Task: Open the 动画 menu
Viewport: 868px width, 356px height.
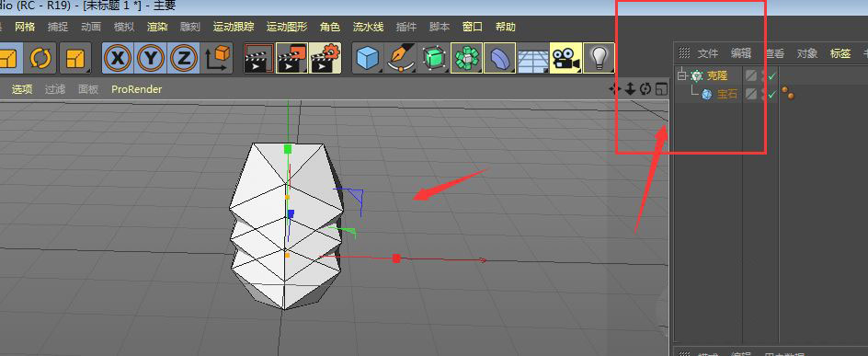Action: tap(91, 27)
